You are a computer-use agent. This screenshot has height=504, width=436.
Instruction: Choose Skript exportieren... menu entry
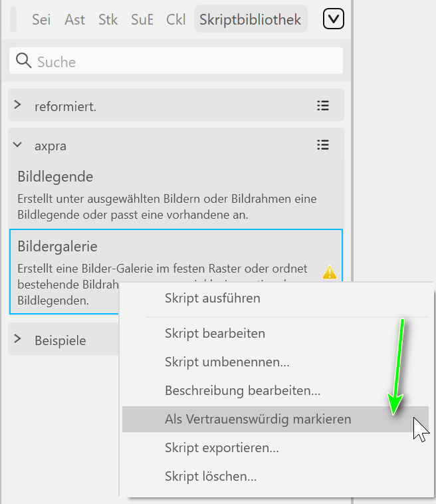tap(275, 447)
